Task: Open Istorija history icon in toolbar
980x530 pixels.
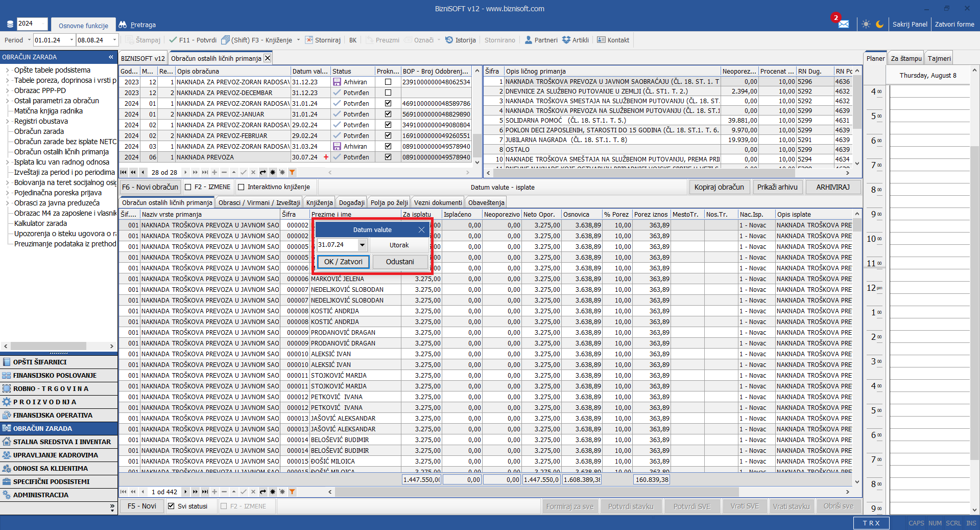Action: 449,40
